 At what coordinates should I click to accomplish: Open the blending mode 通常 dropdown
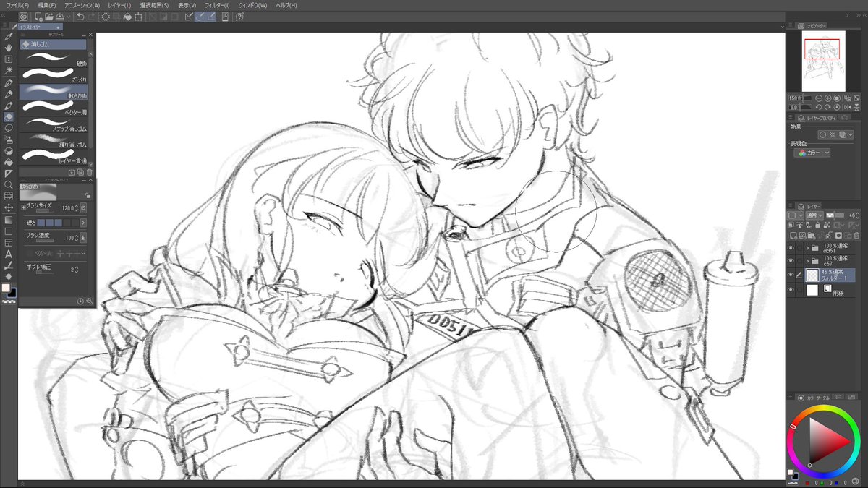[x=814, y=215]
